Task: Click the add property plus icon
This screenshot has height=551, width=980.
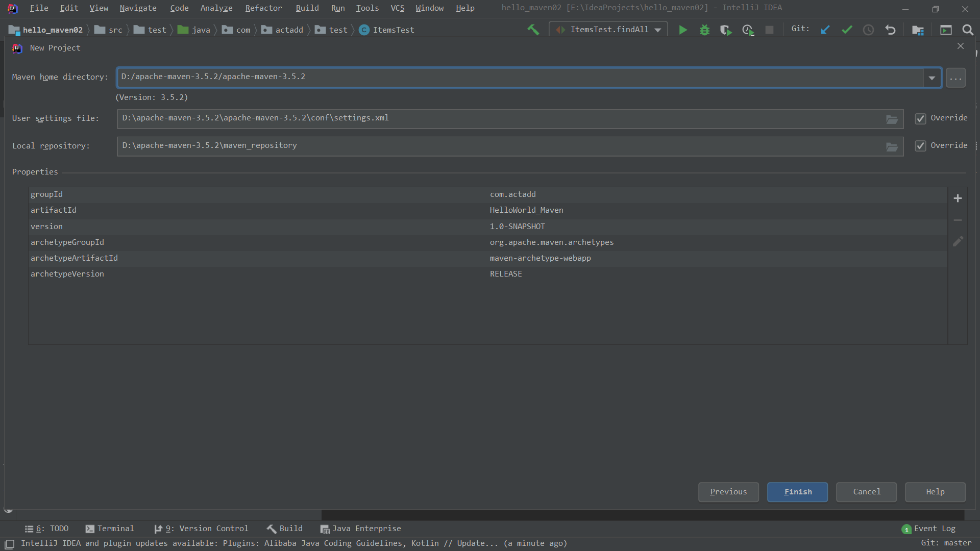Action: click(x=958, y=198)
